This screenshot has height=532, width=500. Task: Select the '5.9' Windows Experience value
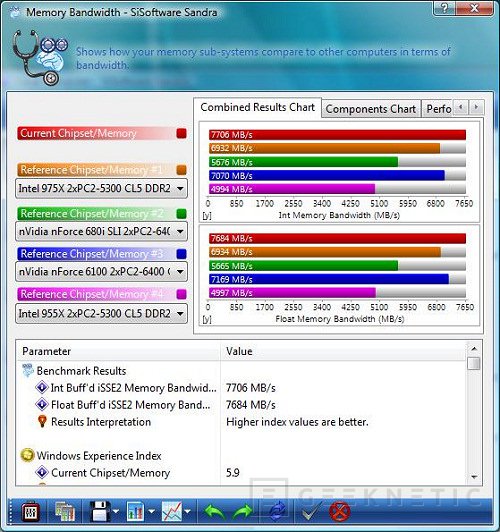pyautogui.click(x=233, y=472)
